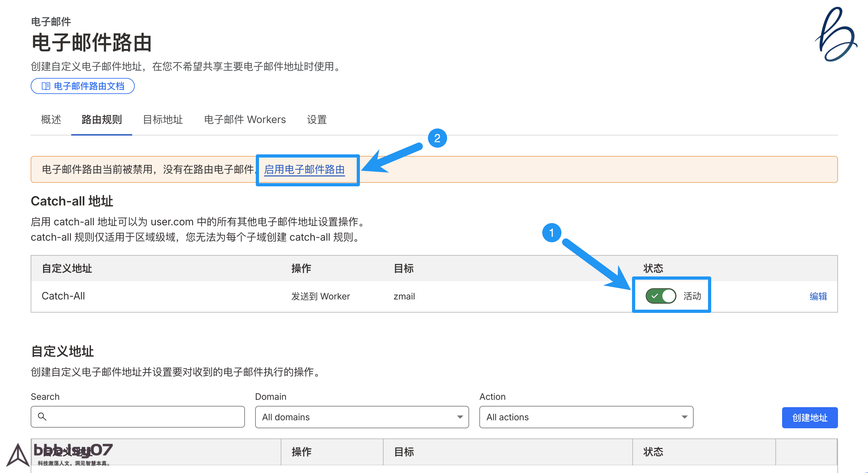This screenshot has width=868, height=473.
Task: Click the triangle logo watermark at bottom left
Action: 18,455
